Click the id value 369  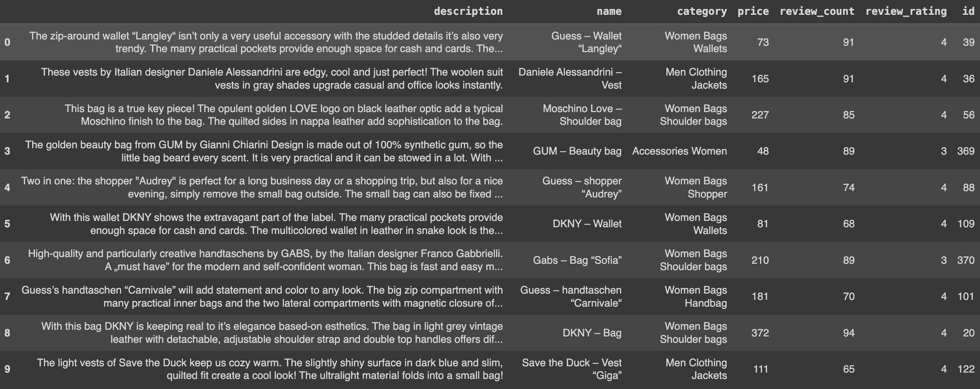click(x=965, y=151)
